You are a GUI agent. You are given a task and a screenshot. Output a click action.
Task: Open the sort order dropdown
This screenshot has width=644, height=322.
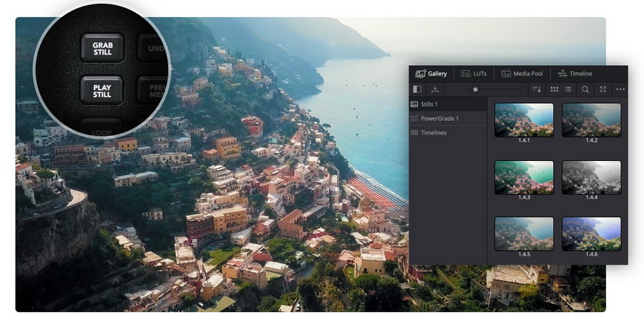pos(537,89)
